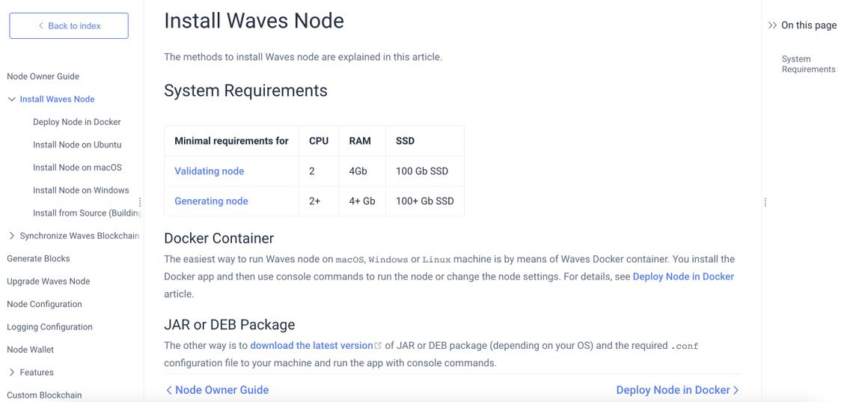The image size is (868, 402).
Task: Open Node Wallet sidebar page
Action: (31, 350)
